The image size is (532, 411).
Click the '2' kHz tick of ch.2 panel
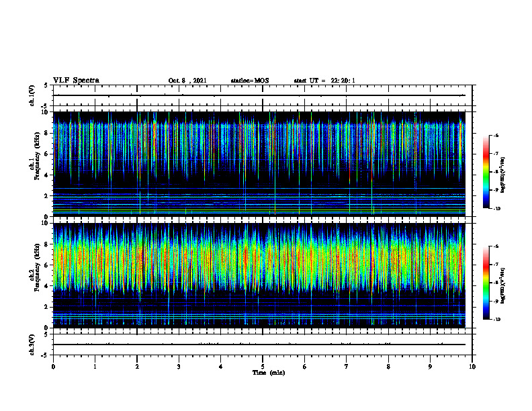(x=46, y=307)
